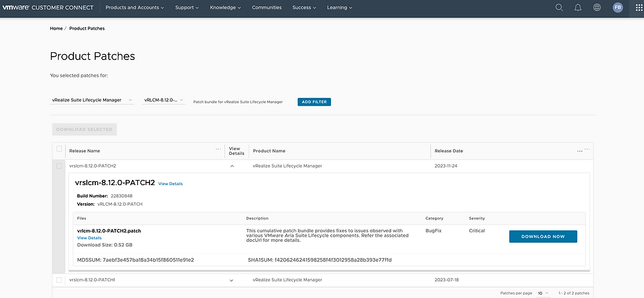This screenshot has height=298, width=644.
Task: Click the Release Name column header
Action: click(84, 151)
